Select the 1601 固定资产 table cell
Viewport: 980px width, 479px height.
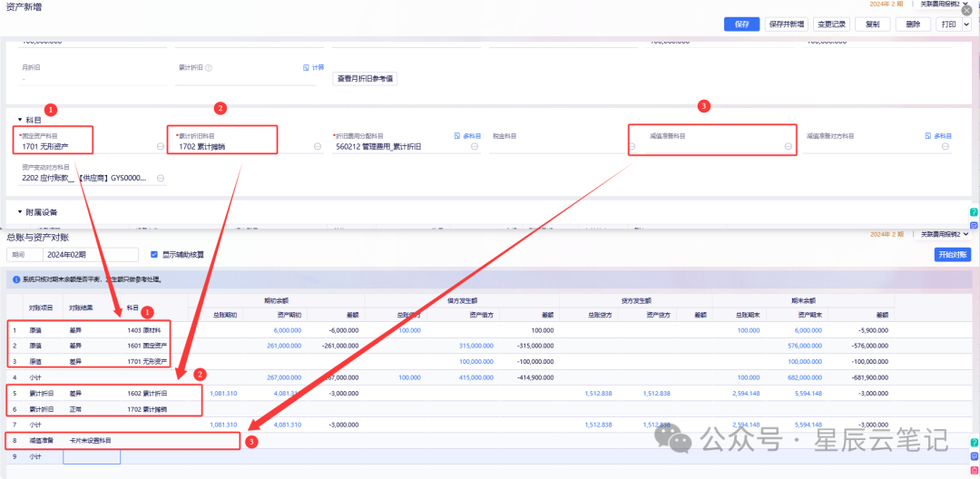(147, 346)
